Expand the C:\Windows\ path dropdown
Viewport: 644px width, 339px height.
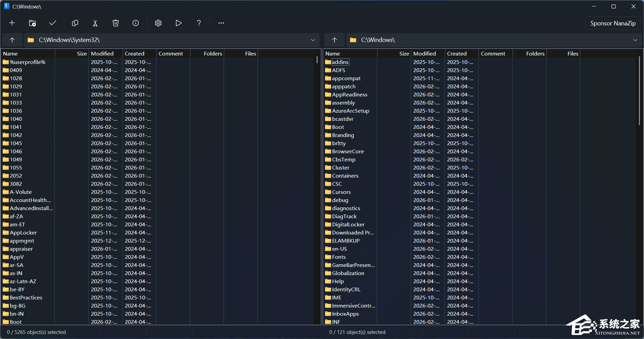(635, 40)
